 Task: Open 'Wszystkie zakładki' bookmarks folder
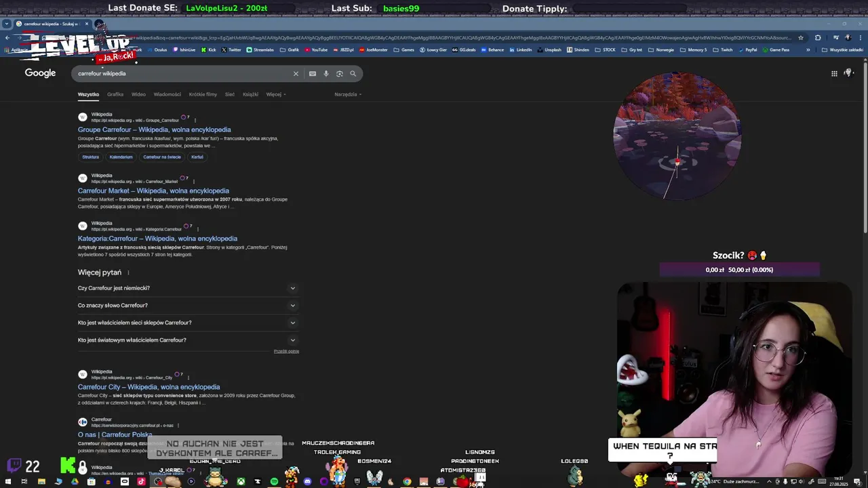(843, 49)
